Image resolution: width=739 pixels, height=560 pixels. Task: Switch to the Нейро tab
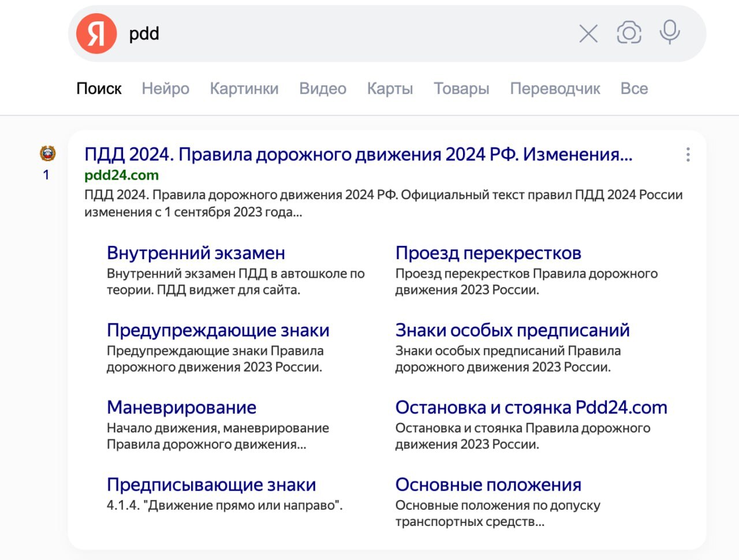[166, 88]
